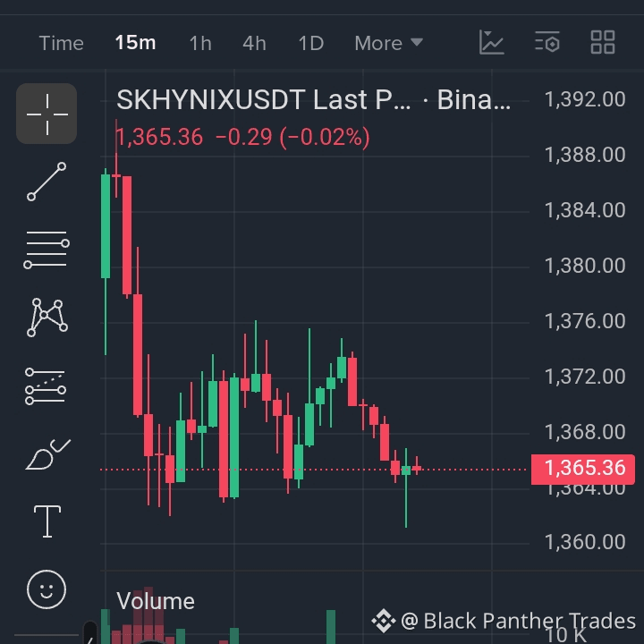The width and height of the screenshot is (644, 644).
Task: Select the Text annotation tool
Action: (47, 521)
